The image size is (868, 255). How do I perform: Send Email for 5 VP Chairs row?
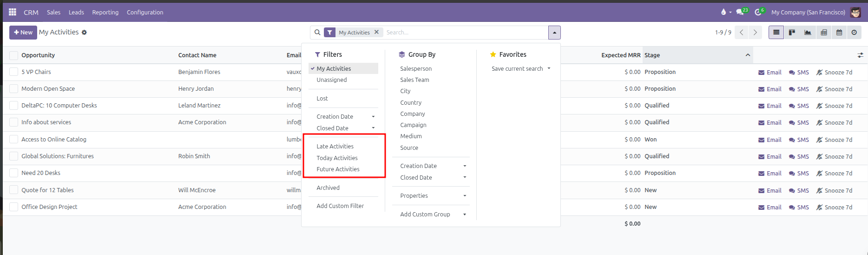pyautogui.click(x=769, y=72)
